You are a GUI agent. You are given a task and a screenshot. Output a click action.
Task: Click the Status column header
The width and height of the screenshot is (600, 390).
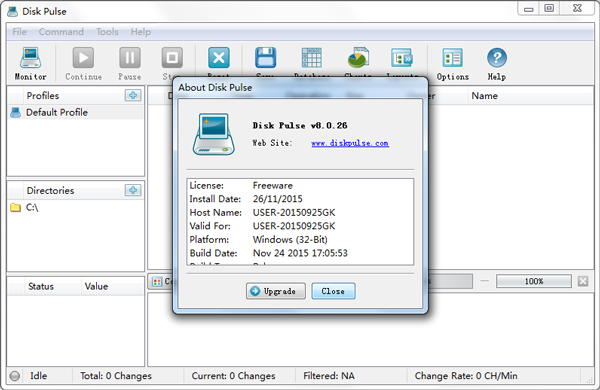click(x=41, y=286)
